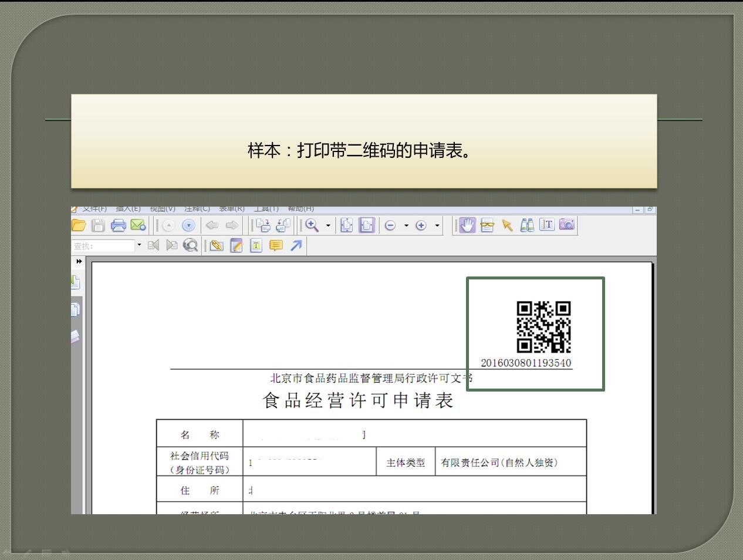Select the text selection tool
The image size is (743, 560).
547,225
